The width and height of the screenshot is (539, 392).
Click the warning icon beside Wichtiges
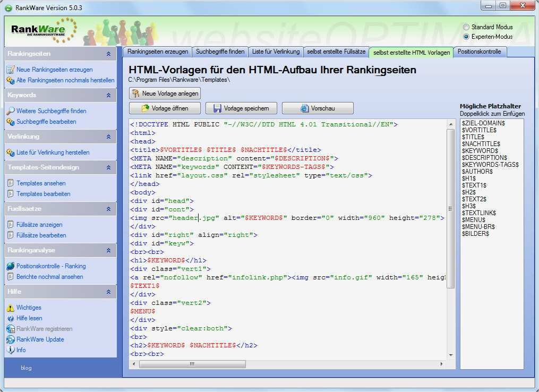10,308
